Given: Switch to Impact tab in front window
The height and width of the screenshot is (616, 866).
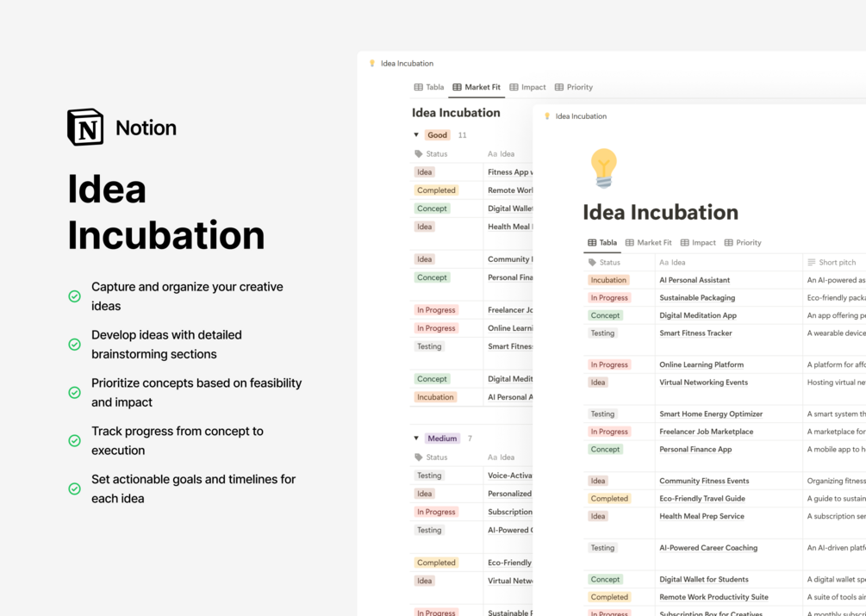Looking at the screenshot, I should 698,242.
